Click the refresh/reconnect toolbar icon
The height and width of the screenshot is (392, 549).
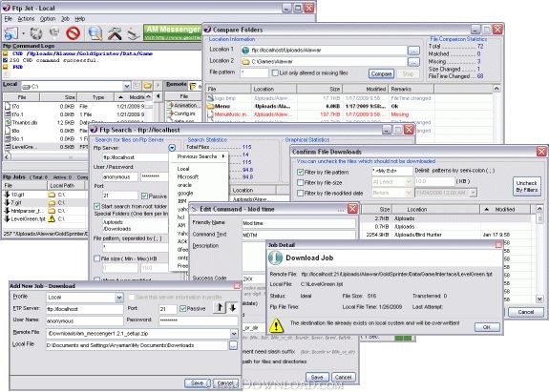coord(35,33)
